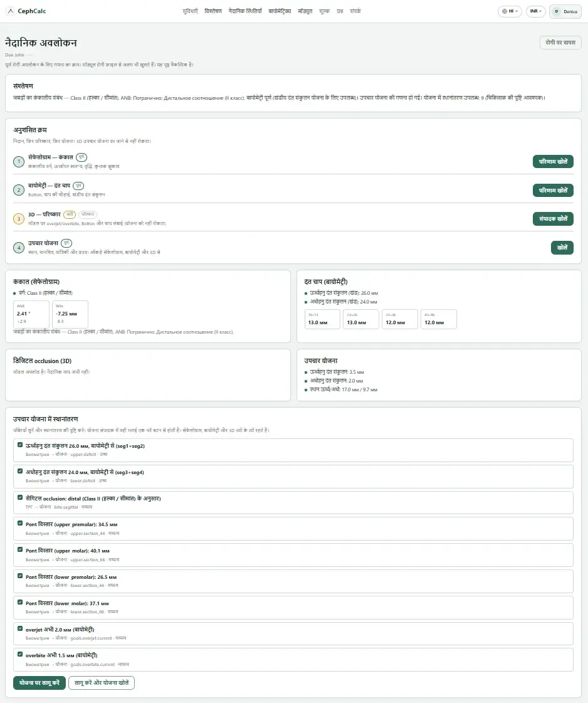Image resolution: width=588 pixels, height=703 pixels.
Task: Click the 16–13 segment 13.0 мм card
Action: 322,319
